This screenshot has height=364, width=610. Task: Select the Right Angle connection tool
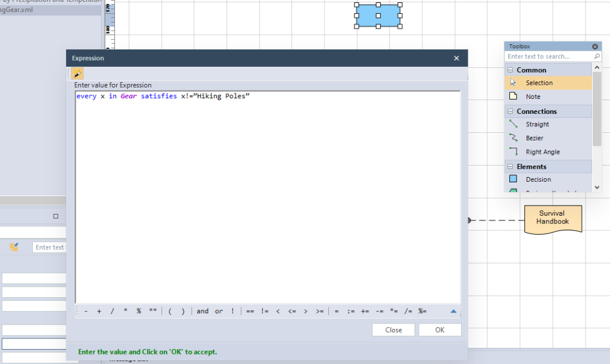click(x=549, y=152)
